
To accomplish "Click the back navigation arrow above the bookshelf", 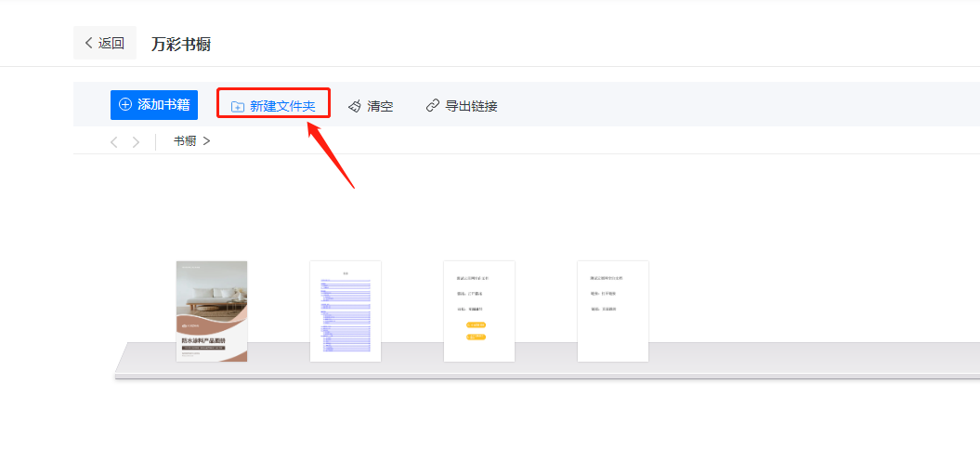I will pos(114,141).
